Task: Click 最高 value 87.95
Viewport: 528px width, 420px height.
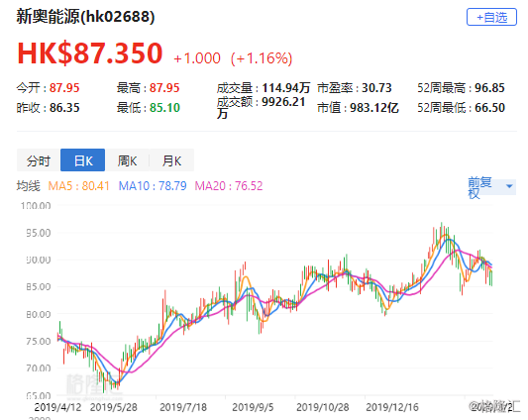Action: pyautogui.click(x=164, y=88)
